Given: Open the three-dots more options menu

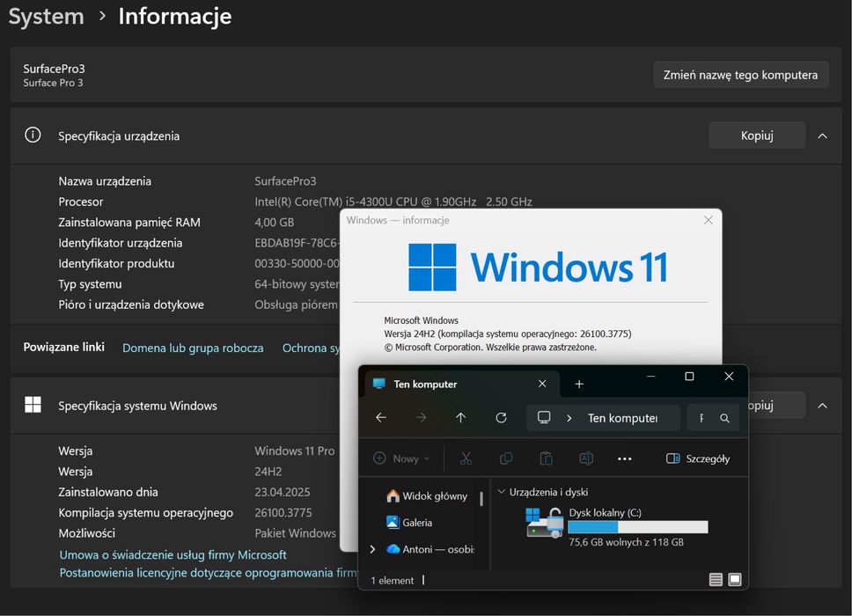Looking at the screenshot, I should 625,458.
